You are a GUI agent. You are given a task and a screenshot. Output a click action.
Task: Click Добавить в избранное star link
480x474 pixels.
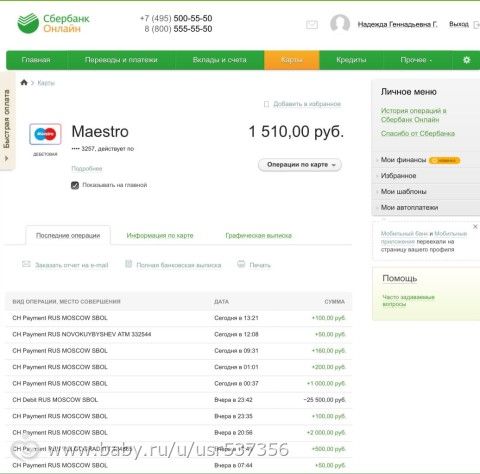302,104
